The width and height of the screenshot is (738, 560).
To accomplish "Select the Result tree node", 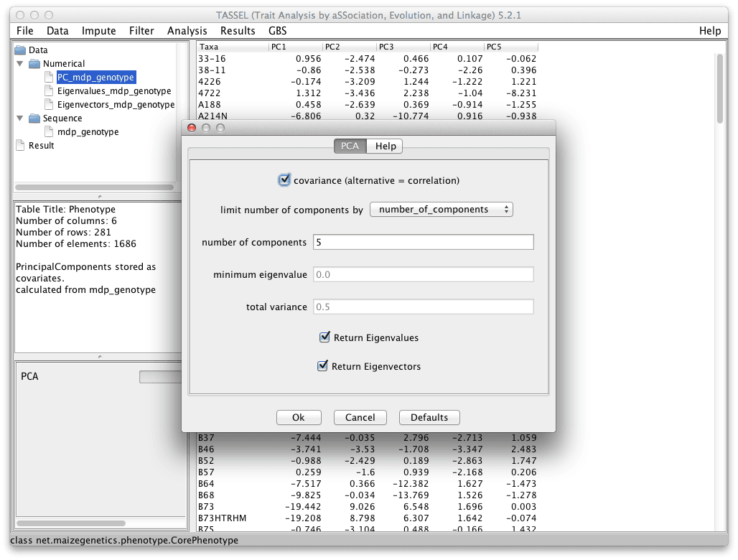I will (42, 146).
